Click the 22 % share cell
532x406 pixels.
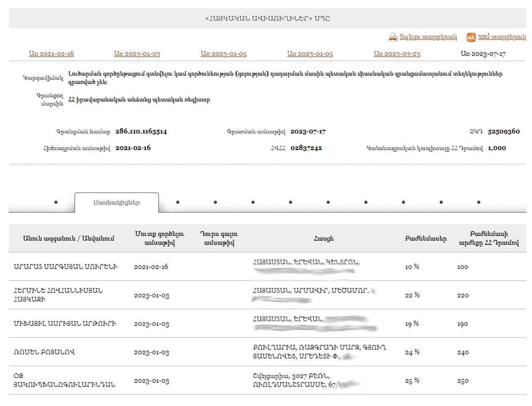pyautogui.click(x=412, y=295)
